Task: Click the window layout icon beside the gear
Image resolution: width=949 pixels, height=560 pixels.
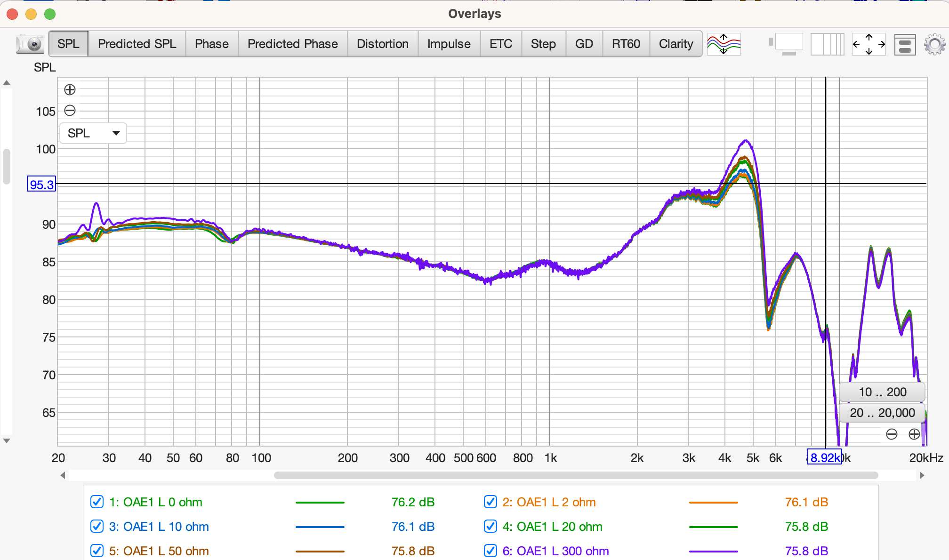Action: pos(904,43)
